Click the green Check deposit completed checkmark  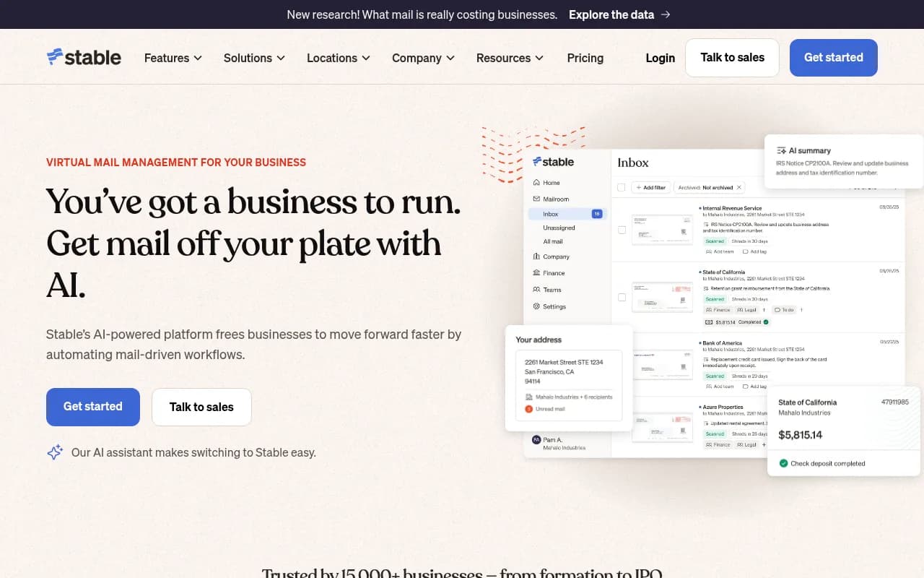pyautogui.click(x=783, y=463)
